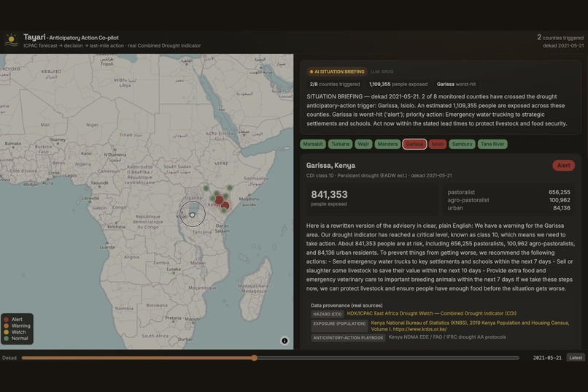Select the Samburu county chip
The height and width of the screenshot is (392, 588).
pos(462,144)
